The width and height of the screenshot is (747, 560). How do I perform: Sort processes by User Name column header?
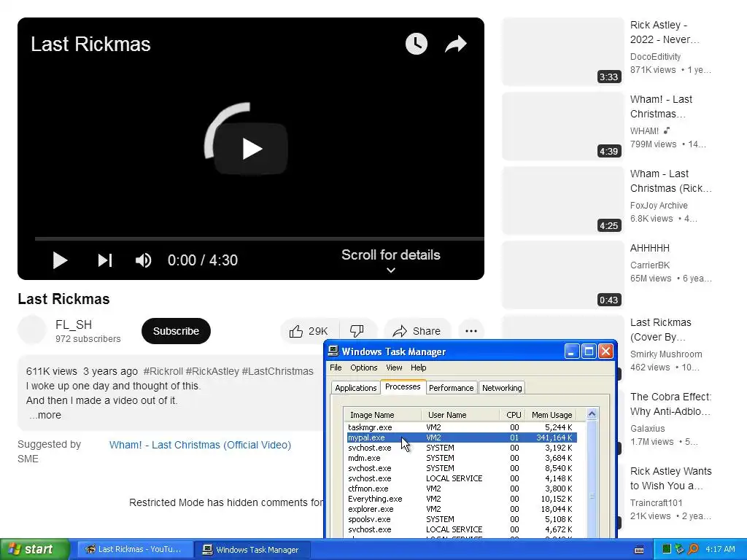coord(461,415)
